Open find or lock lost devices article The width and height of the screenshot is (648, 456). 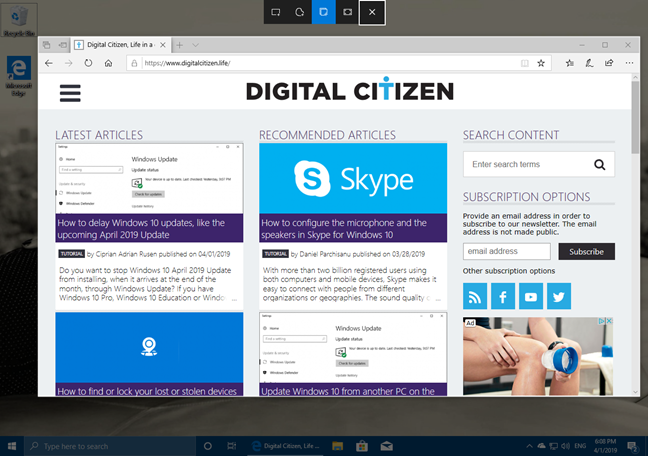click(149, 391)
